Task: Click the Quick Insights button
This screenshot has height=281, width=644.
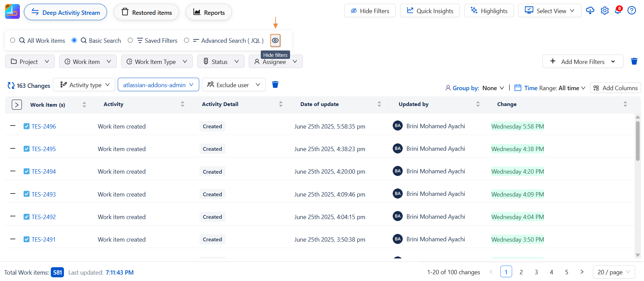Action: click(430, 11)
